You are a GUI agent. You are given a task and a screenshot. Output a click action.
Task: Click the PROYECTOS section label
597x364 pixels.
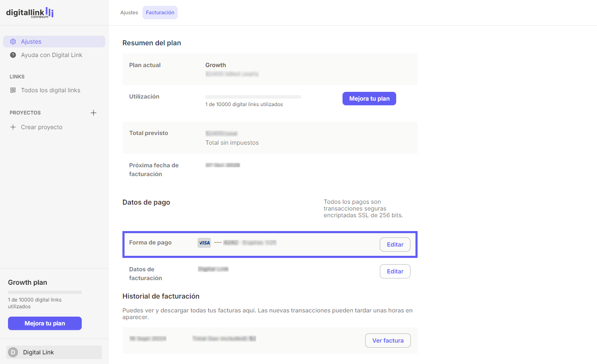pyautogui.click(x=25, y=113)
